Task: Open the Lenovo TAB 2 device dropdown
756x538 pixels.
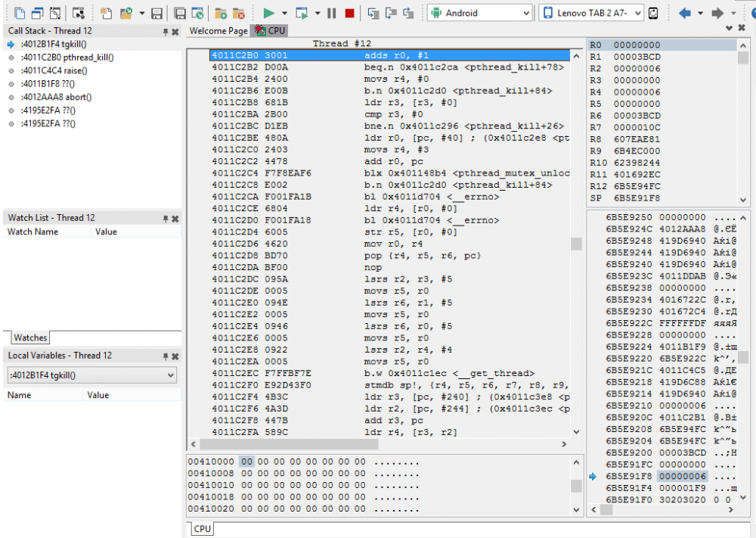Action: pyautogui.click(x=592, y=13)
